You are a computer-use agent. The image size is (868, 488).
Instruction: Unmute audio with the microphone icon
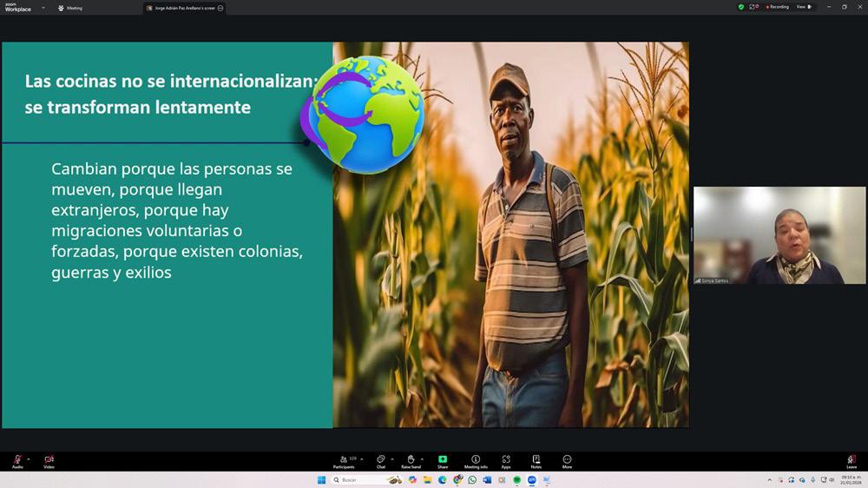pyautogui.click(x=17, y=461)
